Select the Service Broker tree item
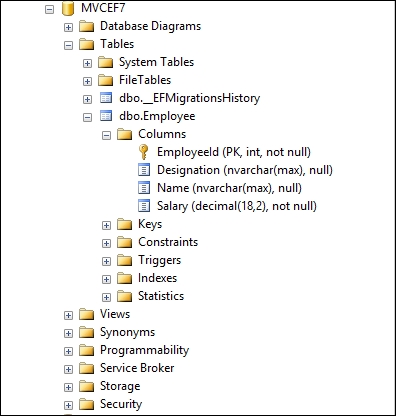This screenshot has width=396, height=416. tap(137, 368)
